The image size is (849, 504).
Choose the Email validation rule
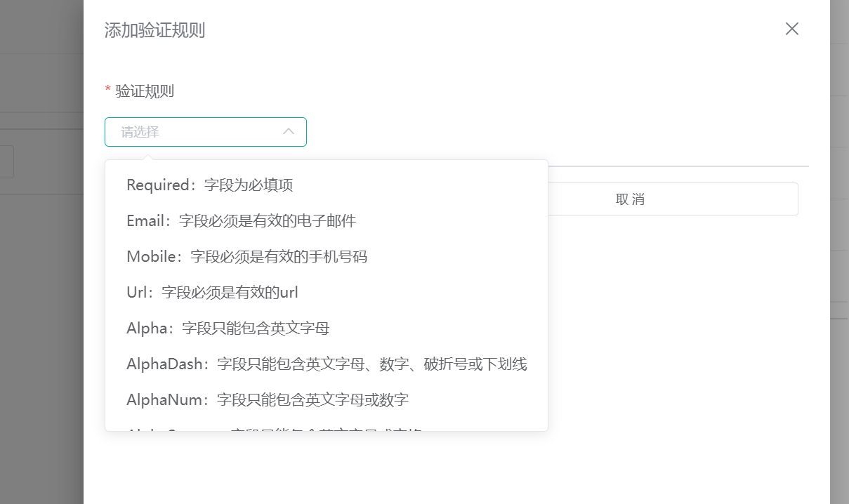tap(241, 220)
